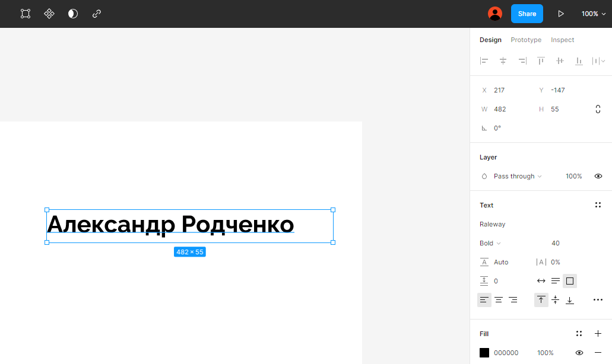Click the Use as mask icon

coord(73,14)
